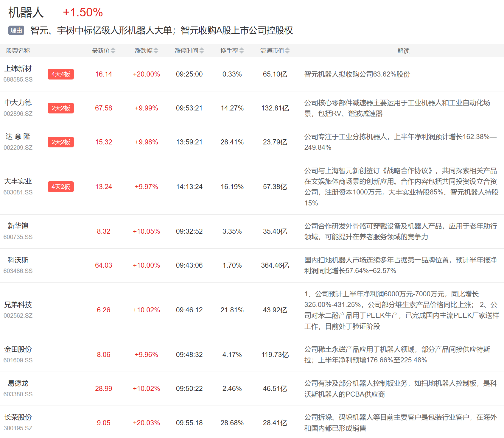
Task: Open stock 上纬新材
Action: click(x=18, y=69)
